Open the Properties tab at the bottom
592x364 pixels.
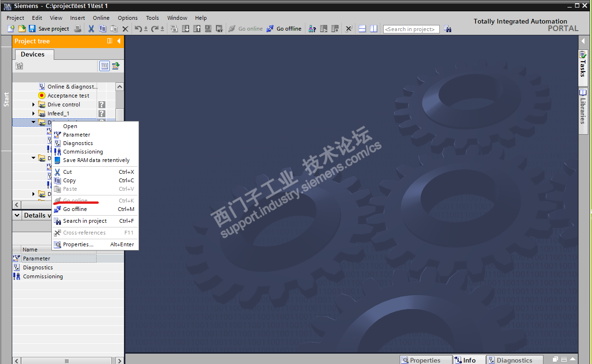click(426, 360)
